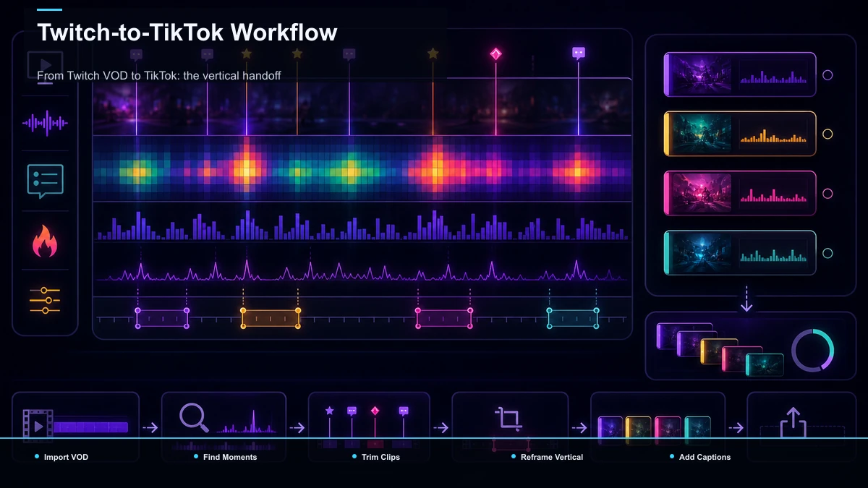The image size is (868, 488).
Task: Select the chat list icon in sidebar
Action: (45, 181)
